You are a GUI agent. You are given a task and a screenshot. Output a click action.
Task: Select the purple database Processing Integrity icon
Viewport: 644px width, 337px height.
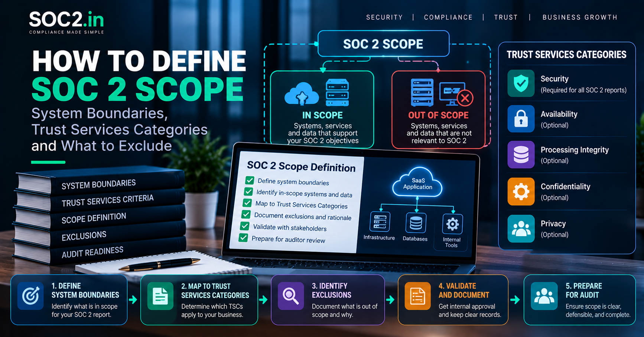coord(521,155)
